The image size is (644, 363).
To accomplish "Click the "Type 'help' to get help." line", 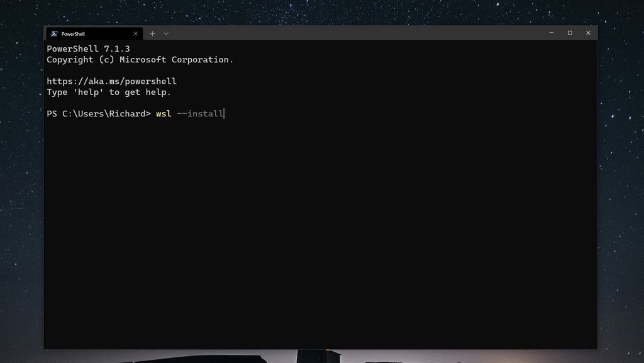I will click(109, 92).
